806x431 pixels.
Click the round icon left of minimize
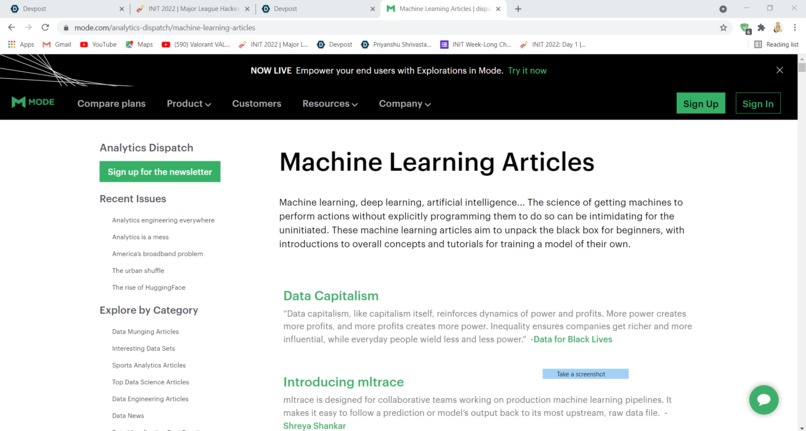tap(723, 9)
